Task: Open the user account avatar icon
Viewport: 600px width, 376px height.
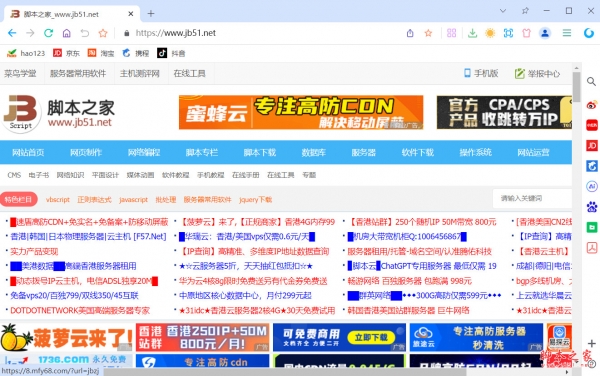Action: click(x=545, y=33)
